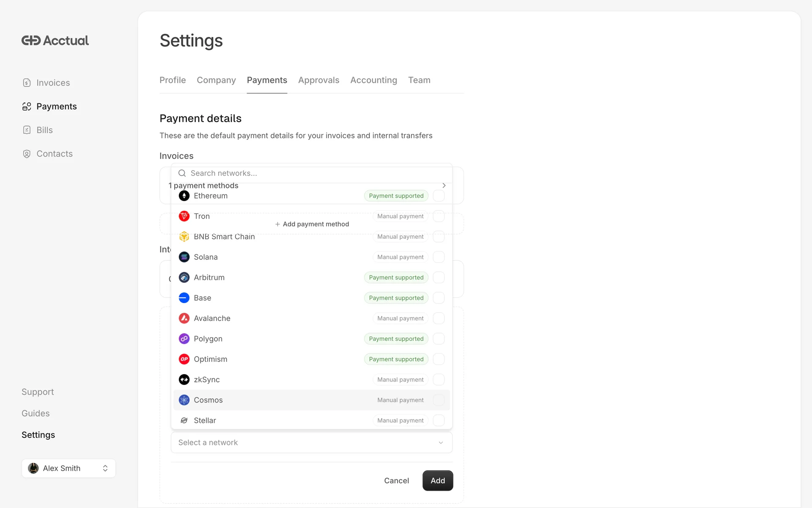Open the Team settings tab
Image resolution: width=812 pixels, height=508 pixels.
(419, 80)
